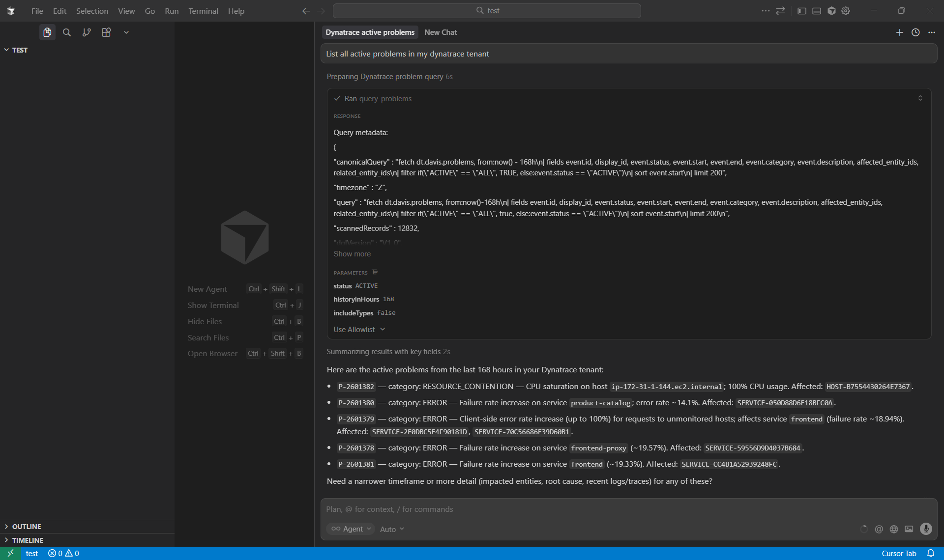Open chat history with the clock icon
The height and width of the screenshot is (560, 944).
click(915, 32)
